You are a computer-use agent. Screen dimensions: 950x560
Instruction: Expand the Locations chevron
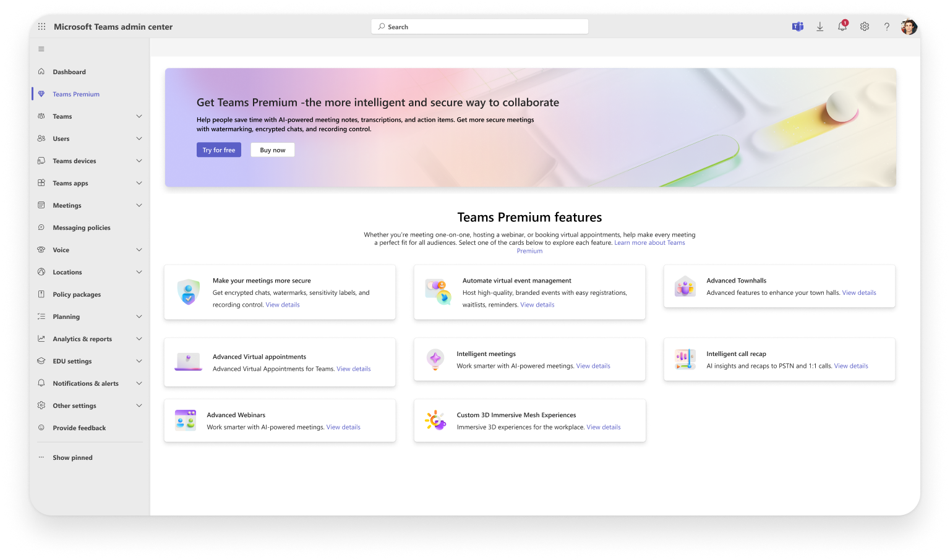tap(139, 272)
